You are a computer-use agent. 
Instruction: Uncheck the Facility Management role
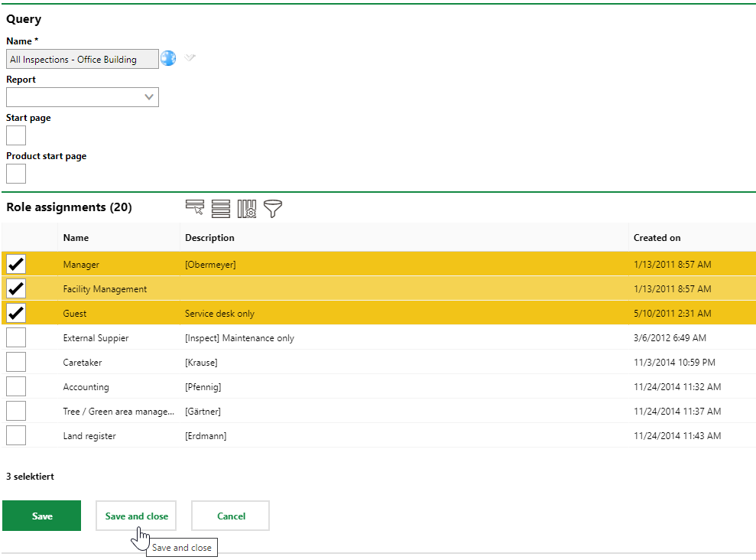[x=16, y=288]
